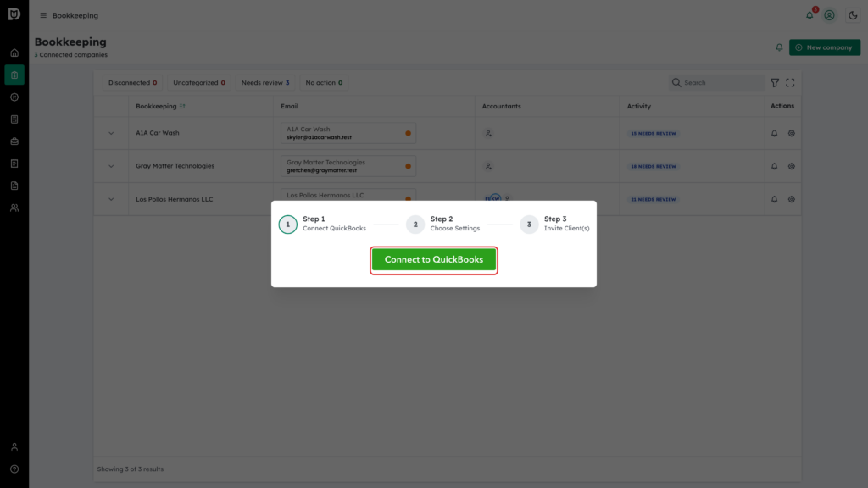Screen dimensions: 868x488
Task: Expand the A1A Car Wash row
Action: (111, 133)
